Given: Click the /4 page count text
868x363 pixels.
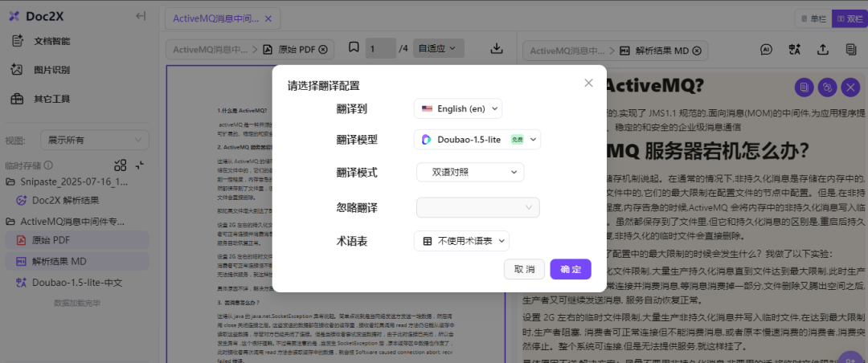Looking at the screenshot, I should click(403, 49).
